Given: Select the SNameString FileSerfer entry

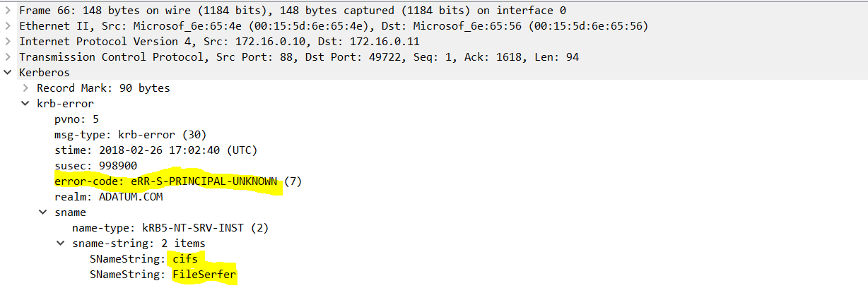Looking at the screenshot, I should pos(163,274).
